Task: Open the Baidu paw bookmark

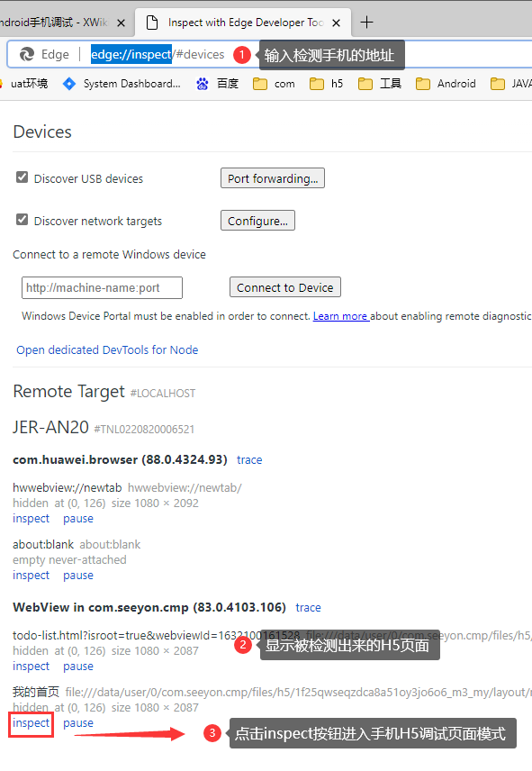Action: [203, 84]
